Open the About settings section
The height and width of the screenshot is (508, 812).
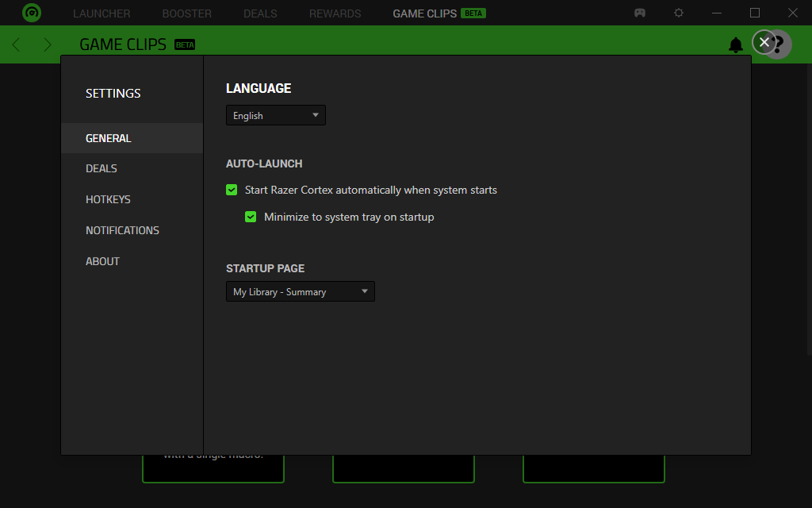coord(102,261)
